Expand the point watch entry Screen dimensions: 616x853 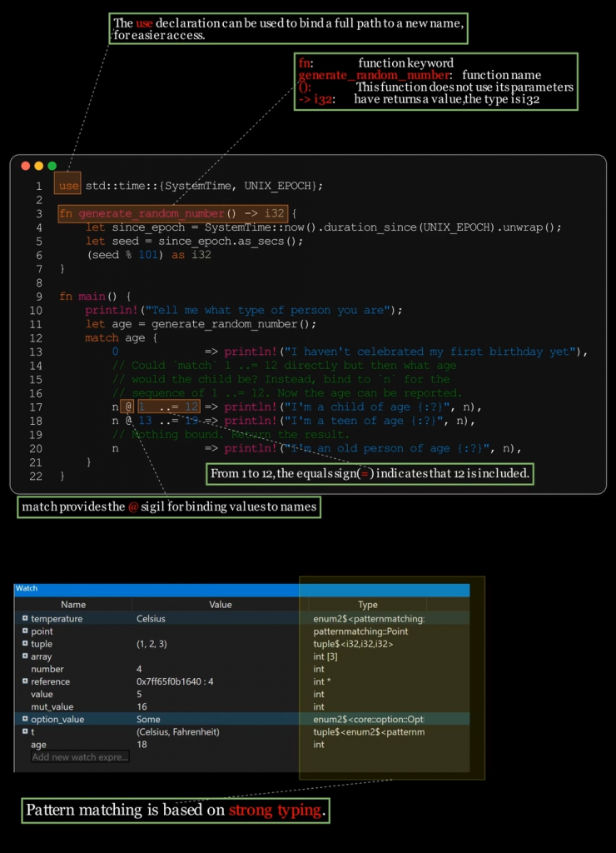25,631
